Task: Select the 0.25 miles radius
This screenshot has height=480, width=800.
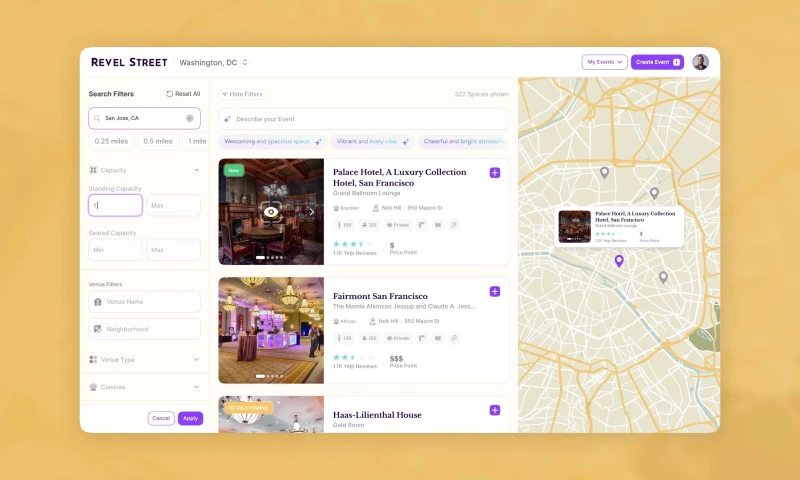Action: (111, 141)
